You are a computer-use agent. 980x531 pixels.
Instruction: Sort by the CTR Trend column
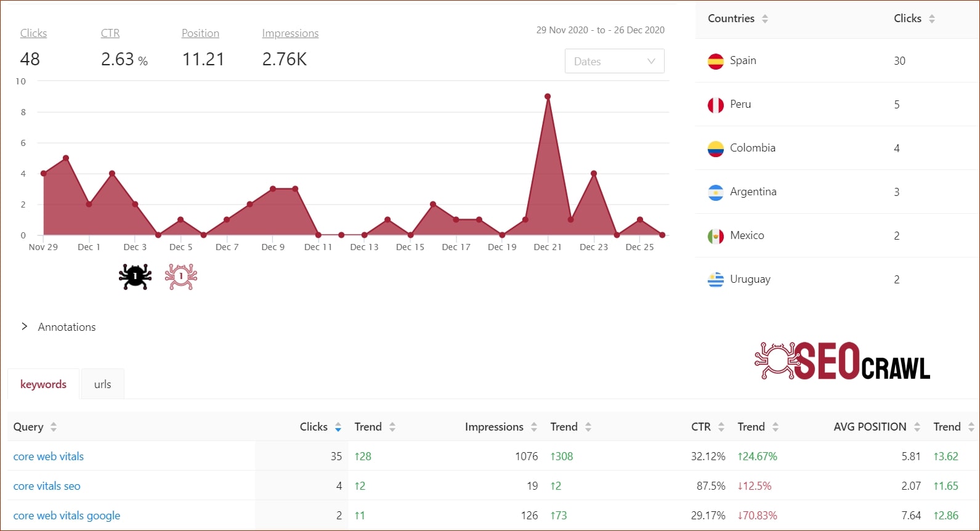click(x=775, y=427)
